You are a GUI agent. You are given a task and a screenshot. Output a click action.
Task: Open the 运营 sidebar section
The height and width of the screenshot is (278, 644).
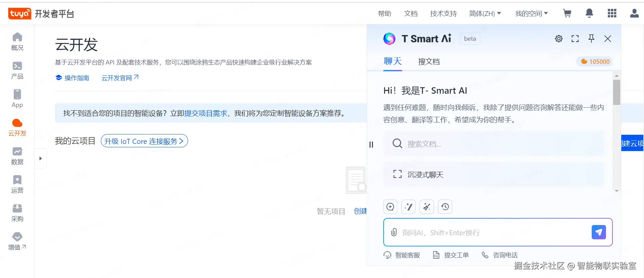click(17, 184)
